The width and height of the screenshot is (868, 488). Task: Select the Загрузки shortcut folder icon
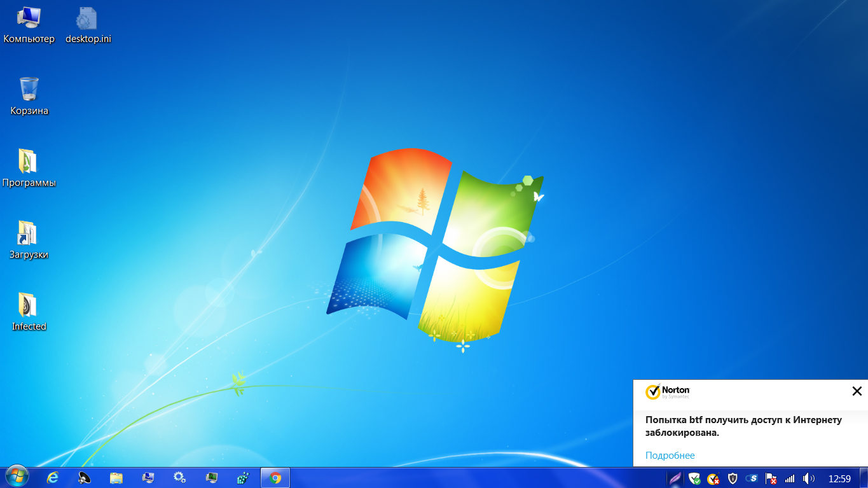click(29, 241)
